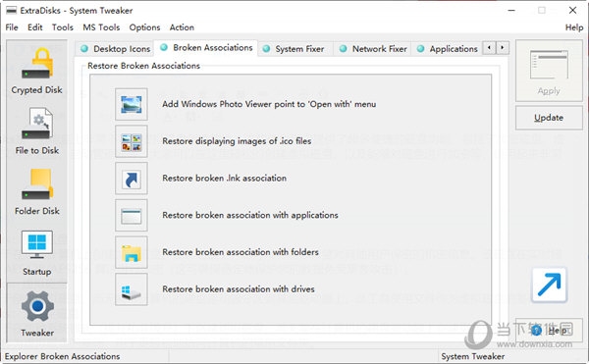The width and height of the screenshot is (589, 364).
Task: Open the Folder Disk tool
Action: (36, 192)
